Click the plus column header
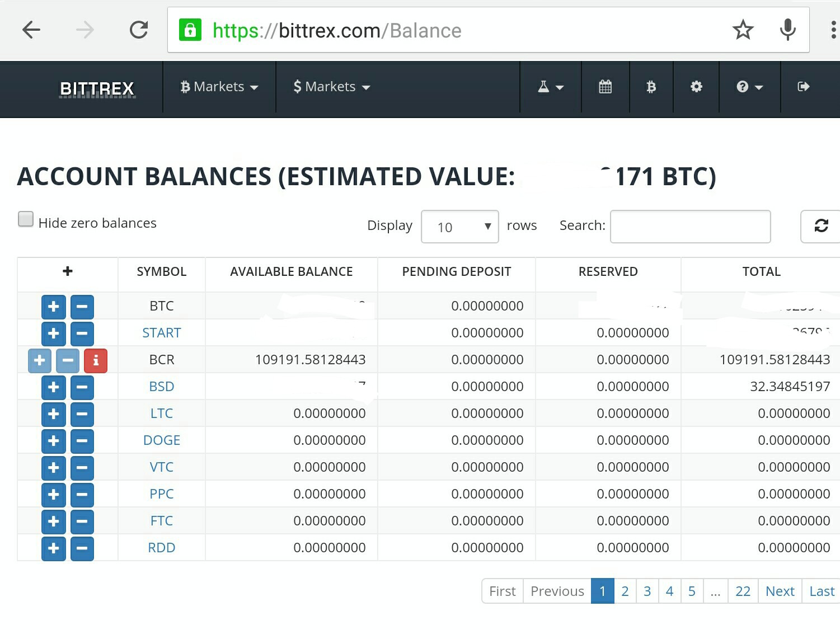 68,271
